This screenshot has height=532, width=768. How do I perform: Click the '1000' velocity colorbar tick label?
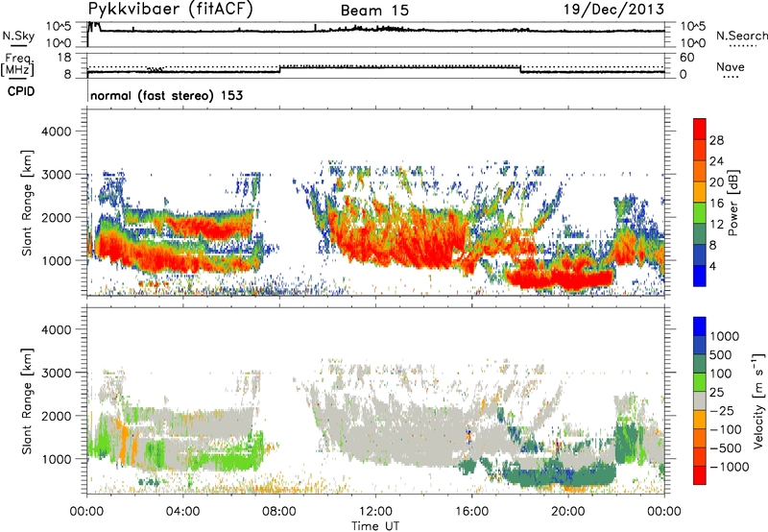pyautogui.click(x=725, y=336)
